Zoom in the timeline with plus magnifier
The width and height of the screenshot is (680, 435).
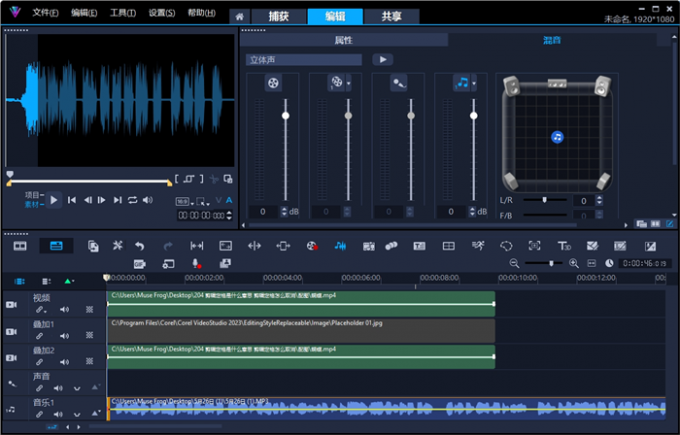[573, 263]
